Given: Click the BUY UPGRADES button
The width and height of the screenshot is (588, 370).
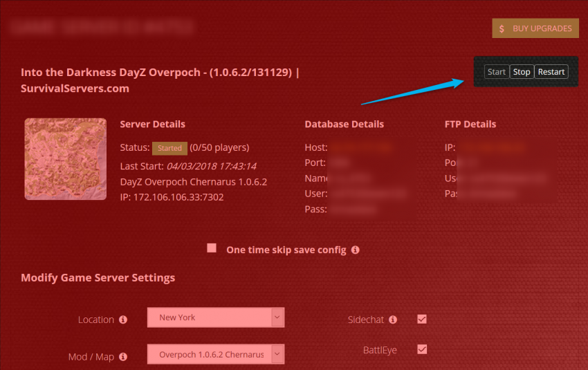Looking at the screenshot, I should point(535,28).
